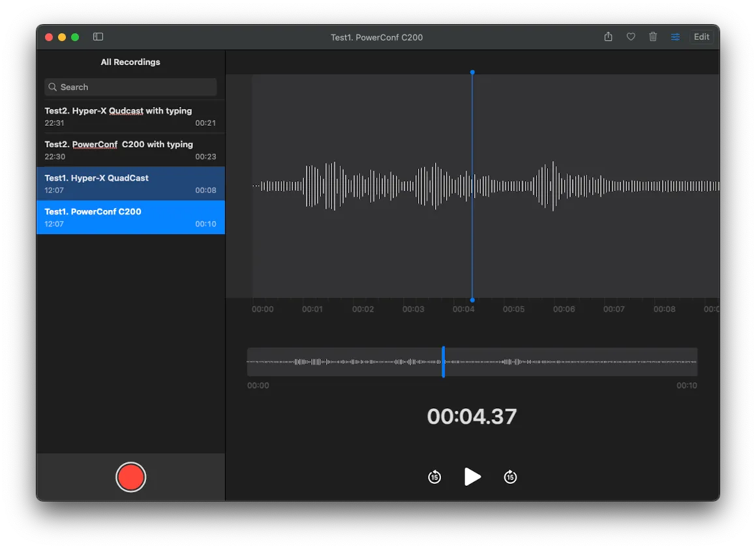Click the Edit button
This screenshot has width=756, height=549.
701,37
